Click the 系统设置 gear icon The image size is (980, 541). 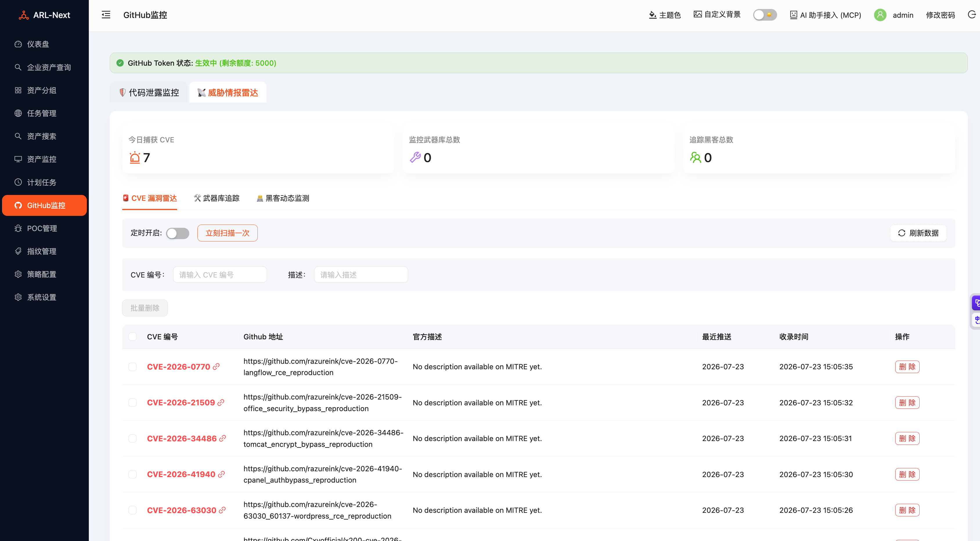(18, 297)
